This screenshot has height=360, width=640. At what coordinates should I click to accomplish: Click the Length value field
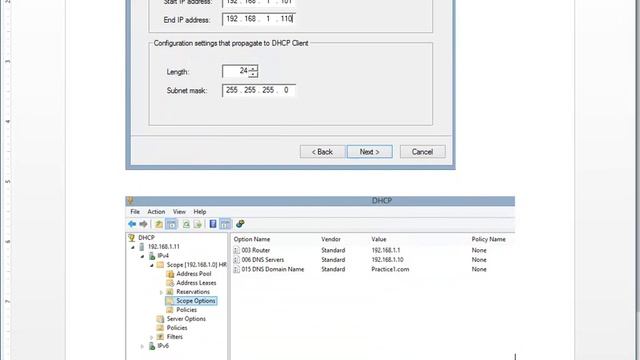[x=236, y=71]
